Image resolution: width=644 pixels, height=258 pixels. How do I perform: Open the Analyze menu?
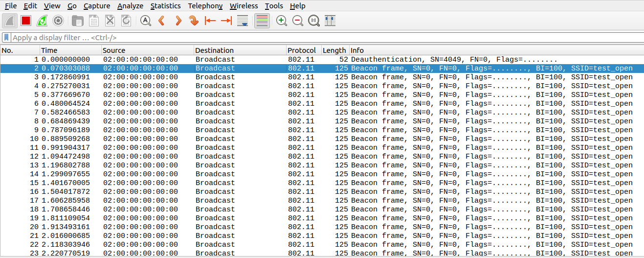(x=130, y=6)
